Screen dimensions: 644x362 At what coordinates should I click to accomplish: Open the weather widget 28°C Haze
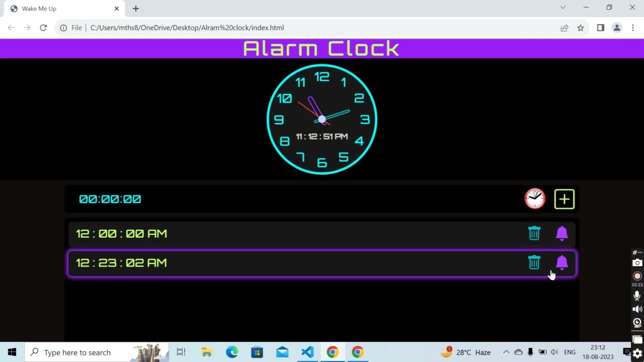(466, 352)
